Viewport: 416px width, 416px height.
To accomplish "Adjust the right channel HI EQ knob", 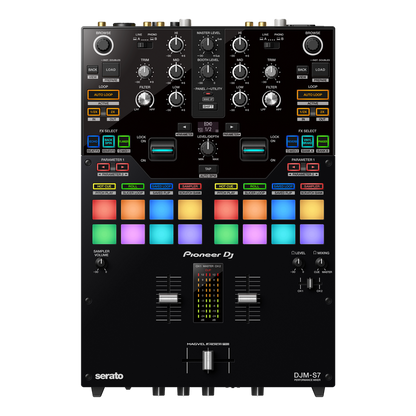I will click(240, 45).
